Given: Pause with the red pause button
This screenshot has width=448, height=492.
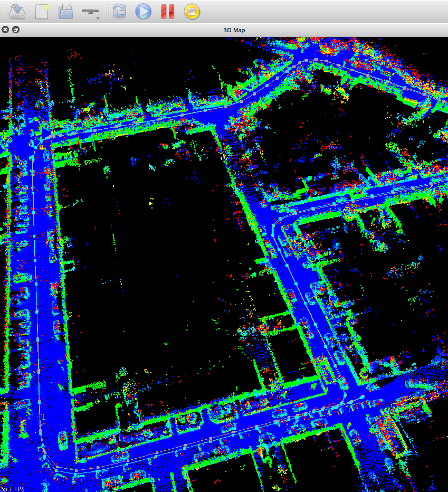Looking at the screenshot, I should (167, 11).
